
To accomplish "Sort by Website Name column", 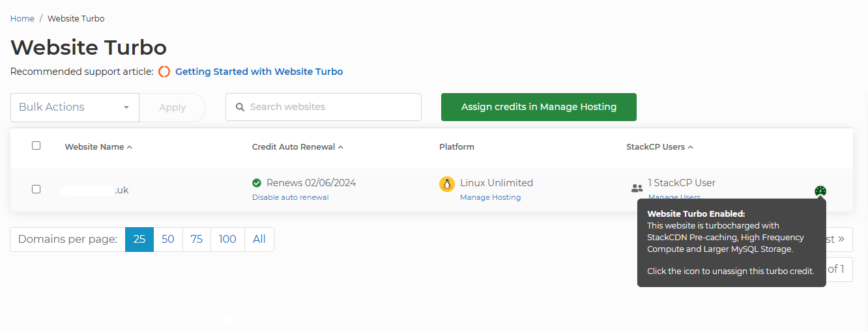I will [x=98, y=147].
